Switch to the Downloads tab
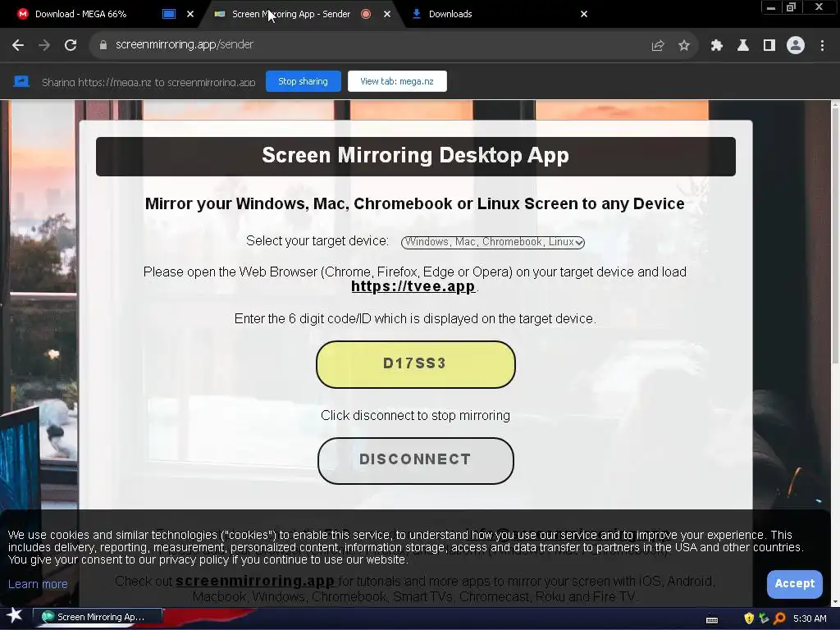This screenshot has height=630, width=840. pos(450,15)
